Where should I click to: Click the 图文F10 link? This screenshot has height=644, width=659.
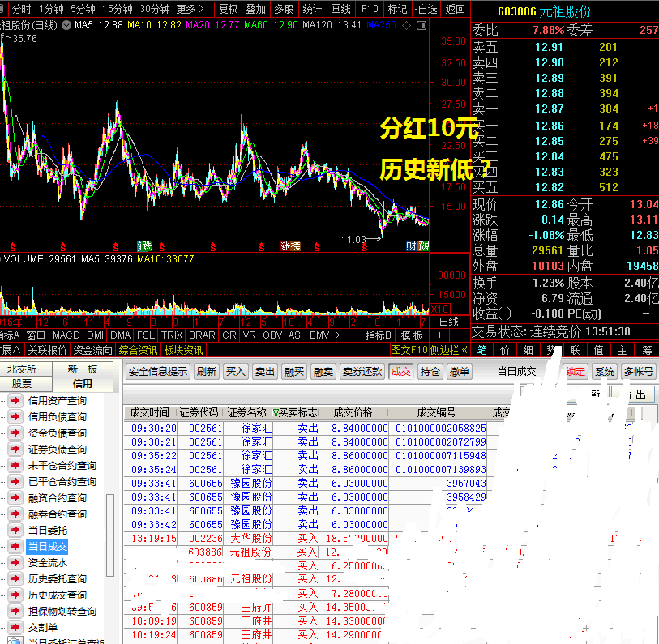point(409,350)
